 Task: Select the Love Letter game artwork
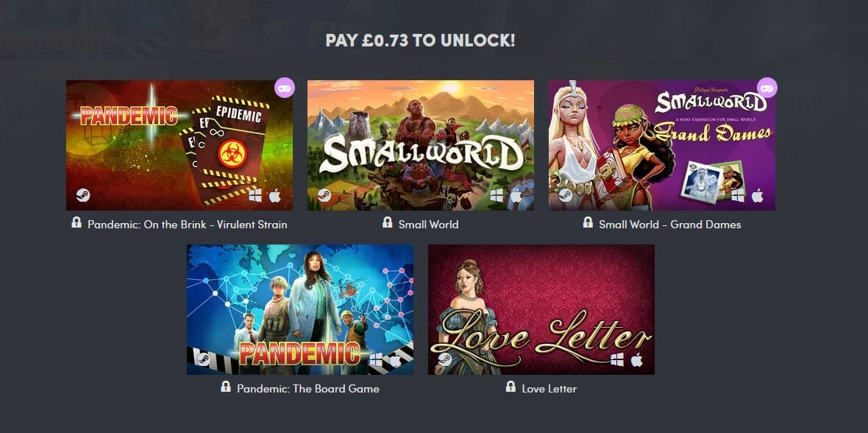[x=541, y=309]
